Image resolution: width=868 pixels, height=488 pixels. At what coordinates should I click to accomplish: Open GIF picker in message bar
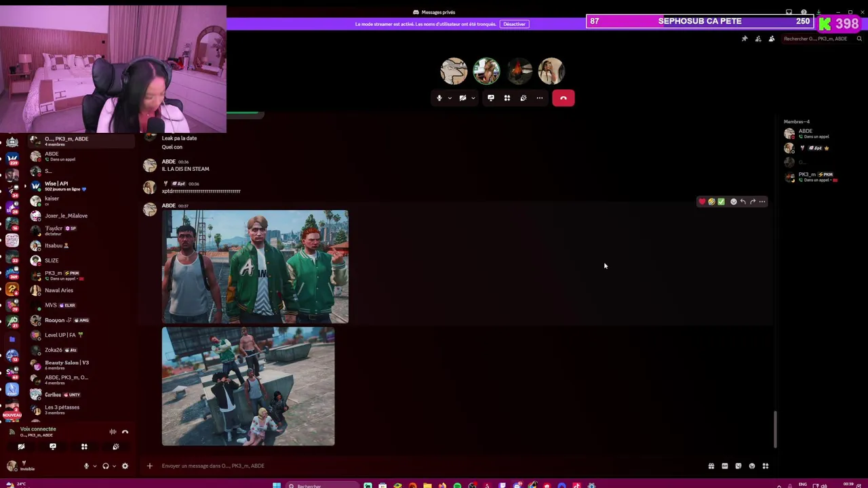pyautogui.click(x=724, y=466)
